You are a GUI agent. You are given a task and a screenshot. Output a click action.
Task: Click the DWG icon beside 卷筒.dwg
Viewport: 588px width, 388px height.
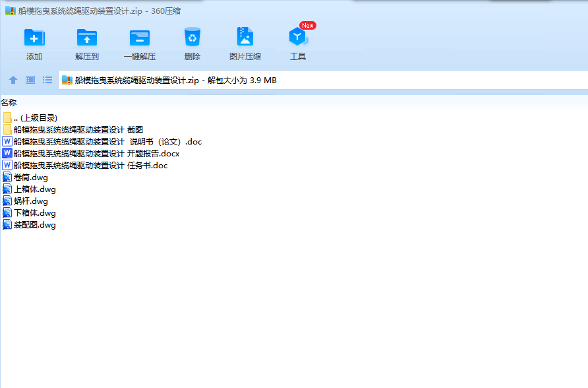pos(7,177)
